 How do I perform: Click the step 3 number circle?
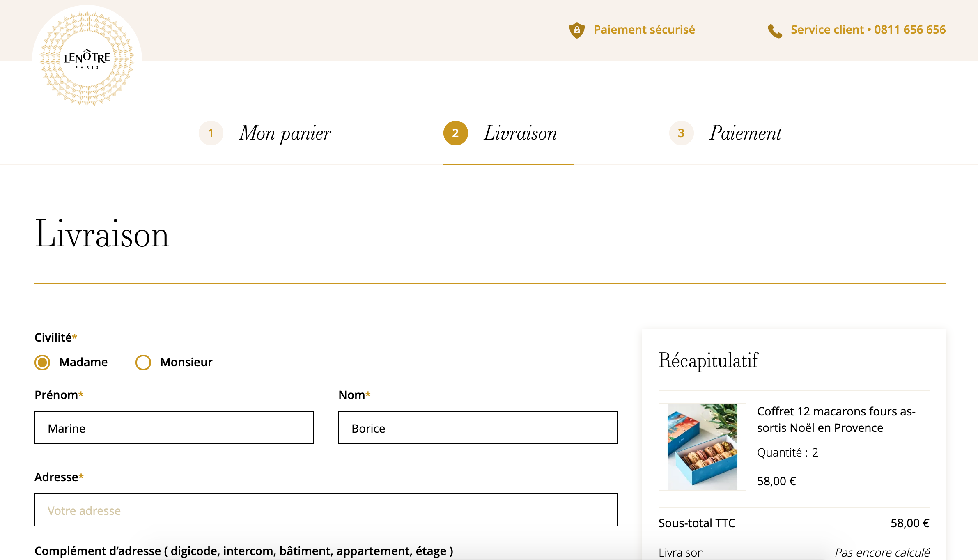pyautogui.click(x=682, y=133)
